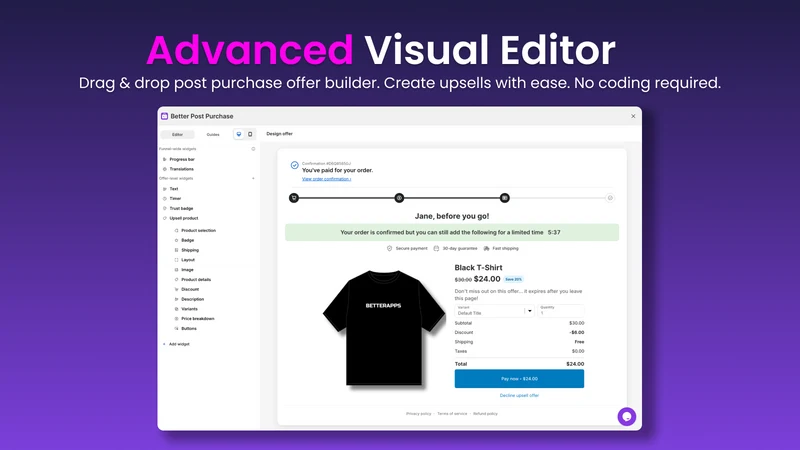Open Product details settings

point(196,280)
